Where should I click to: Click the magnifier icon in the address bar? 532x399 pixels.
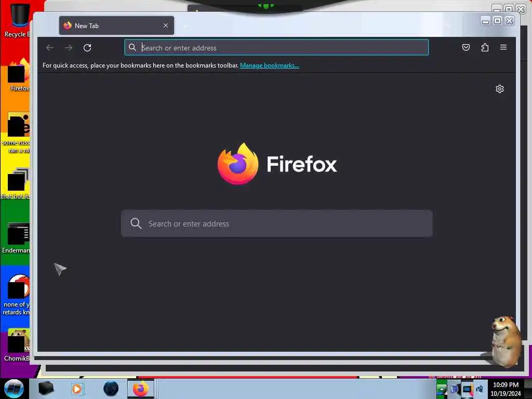[x=132, y=47]
